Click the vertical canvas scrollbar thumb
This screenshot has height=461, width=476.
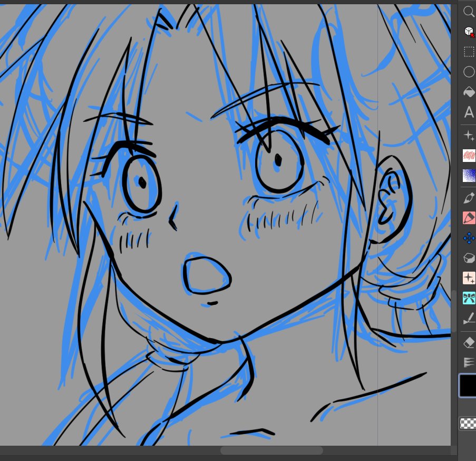coord(454,311)
